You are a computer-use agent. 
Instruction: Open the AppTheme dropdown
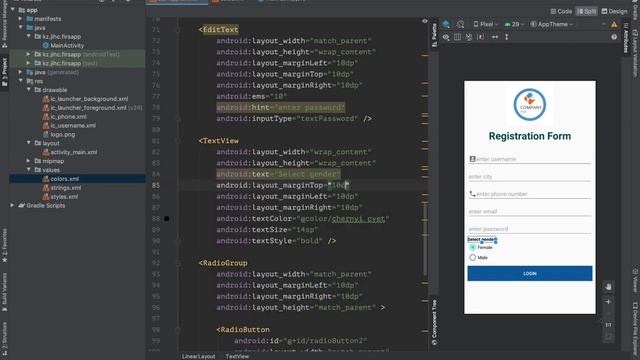(x=551, y=24)
